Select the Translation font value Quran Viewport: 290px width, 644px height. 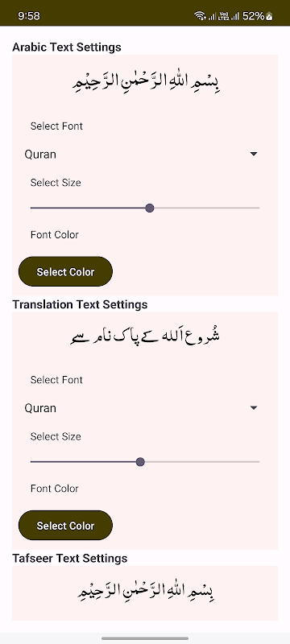(40, 408)
